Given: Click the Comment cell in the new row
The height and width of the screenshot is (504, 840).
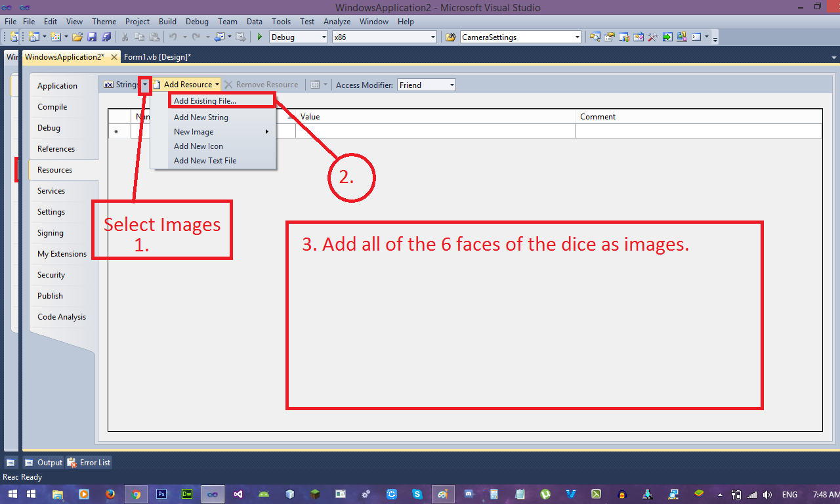Looking at the screenshot, I should (699, 131).
